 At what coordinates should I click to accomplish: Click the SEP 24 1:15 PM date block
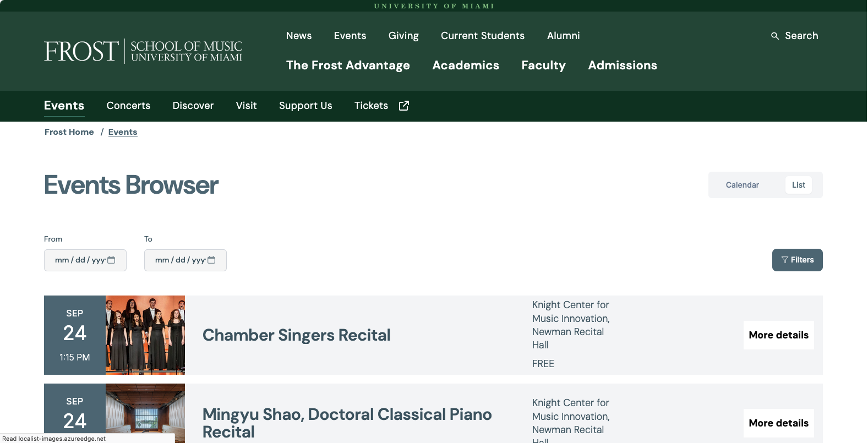click(x=75, y=335)
